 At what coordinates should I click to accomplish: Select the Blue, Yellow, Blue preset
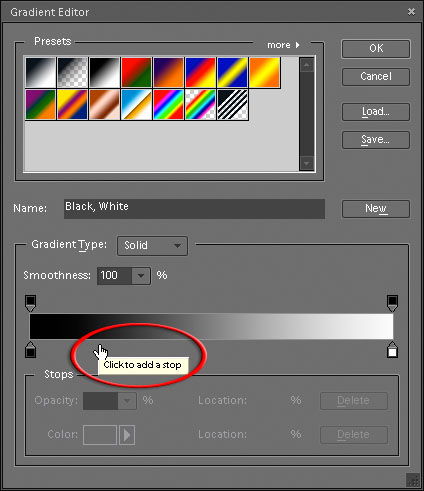point(232,73)
